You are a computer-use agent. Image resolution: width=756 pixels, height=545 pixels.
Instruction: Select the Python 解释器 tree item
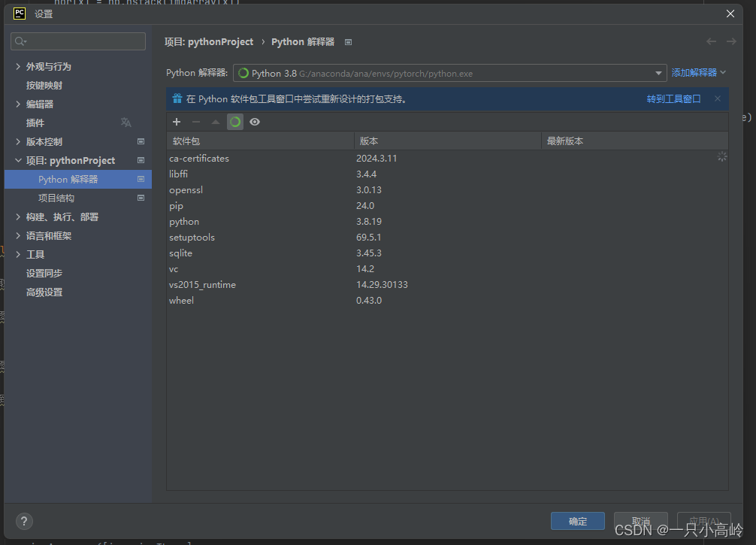point(78,179)
